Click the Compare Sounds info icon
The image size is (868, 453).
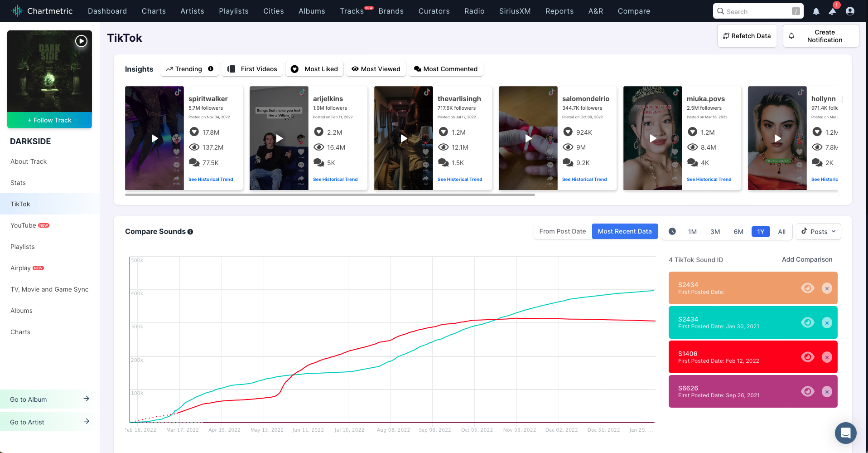pos(190,232)
